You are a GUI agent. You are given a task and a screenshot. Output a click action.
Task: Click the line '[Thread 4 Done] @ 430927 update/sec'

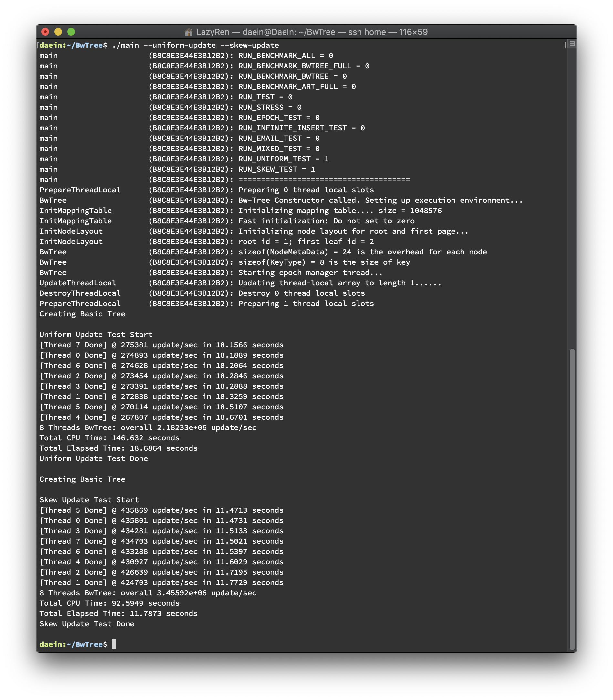click(x=162, y=562)
